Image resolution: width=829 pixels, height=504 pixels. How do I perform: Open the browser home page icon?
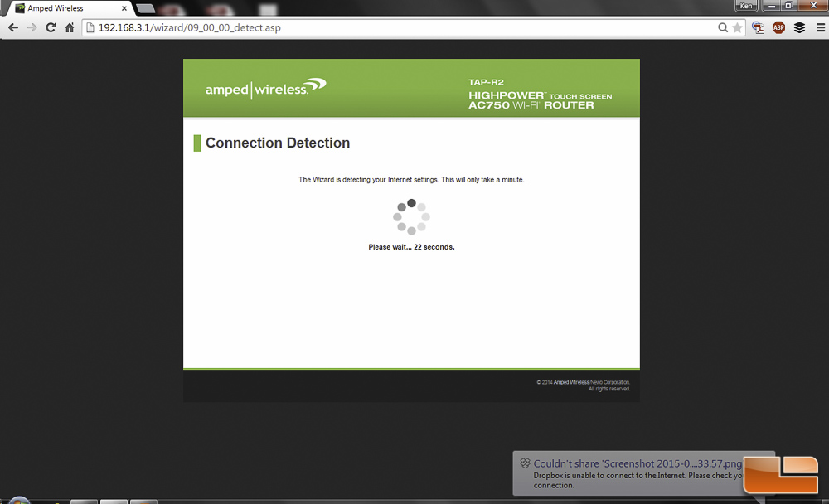70,27
